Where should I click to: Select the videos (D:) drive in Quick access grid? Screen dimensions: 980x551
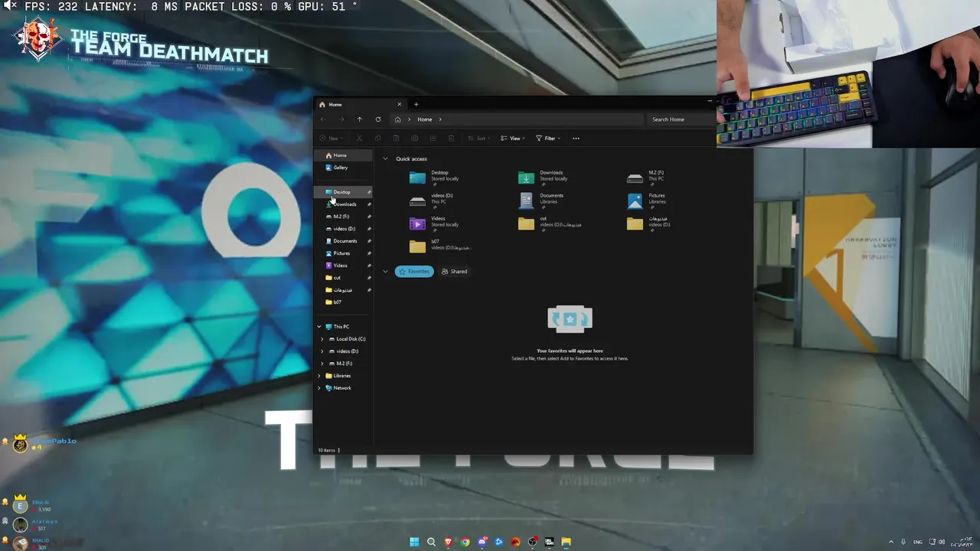tap(432, 201)
